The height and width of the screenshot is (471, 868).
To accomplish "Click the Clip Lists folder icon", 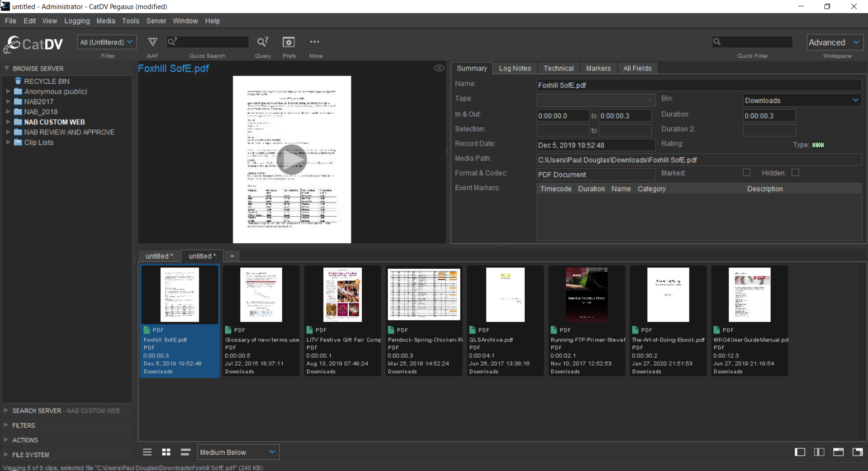I will point(18,143).
